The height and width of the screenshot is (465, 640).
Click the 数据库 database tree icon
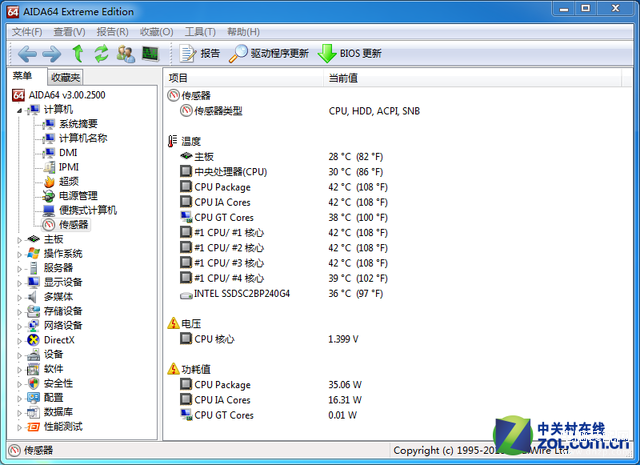click(x=33, y=412)
